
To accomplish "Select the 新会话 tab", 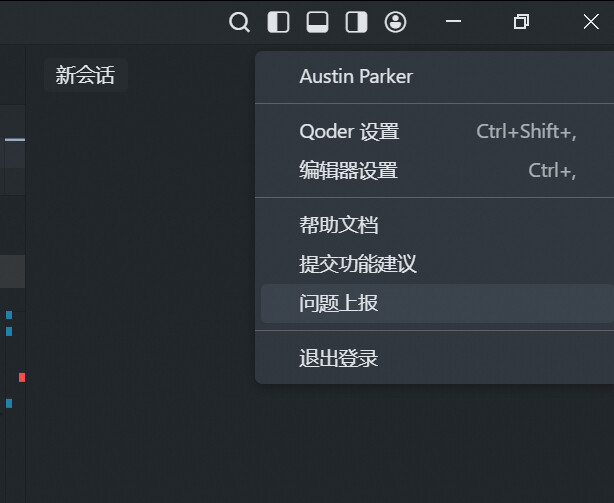I will tap(85, 75).
